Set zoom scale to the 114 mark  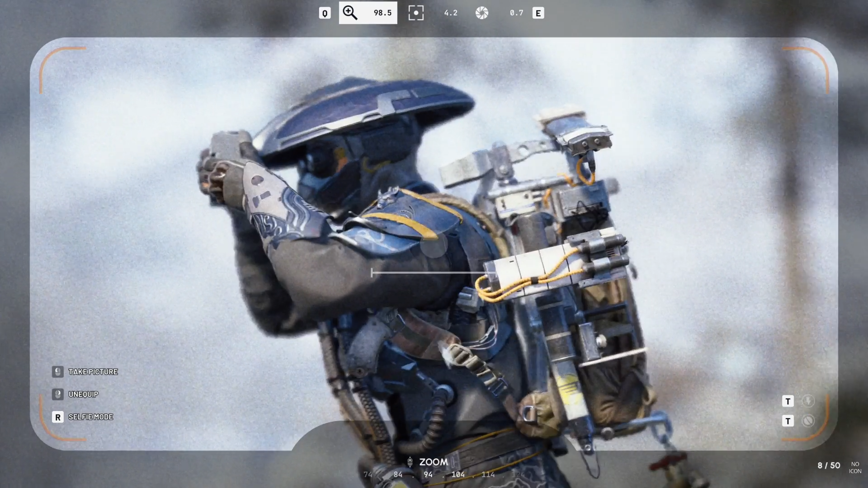pyautogui.click(x=488, y=474)
